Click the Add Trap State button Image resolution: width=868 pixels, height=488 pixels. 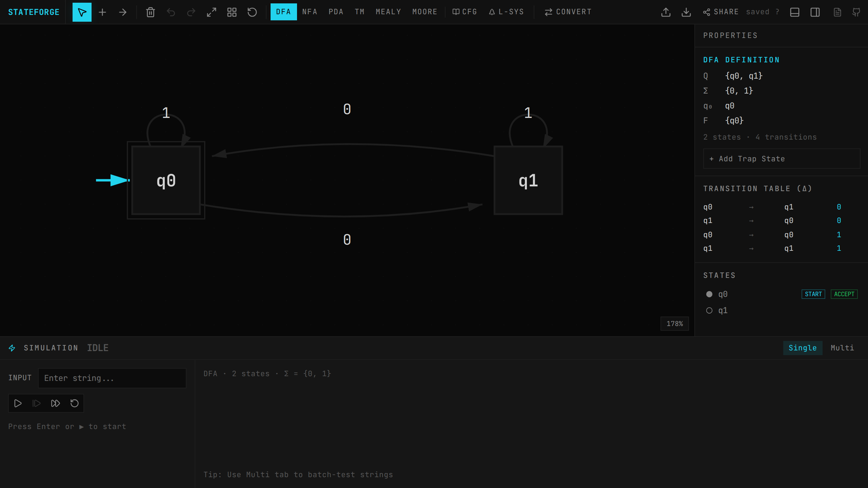[781, 159]
